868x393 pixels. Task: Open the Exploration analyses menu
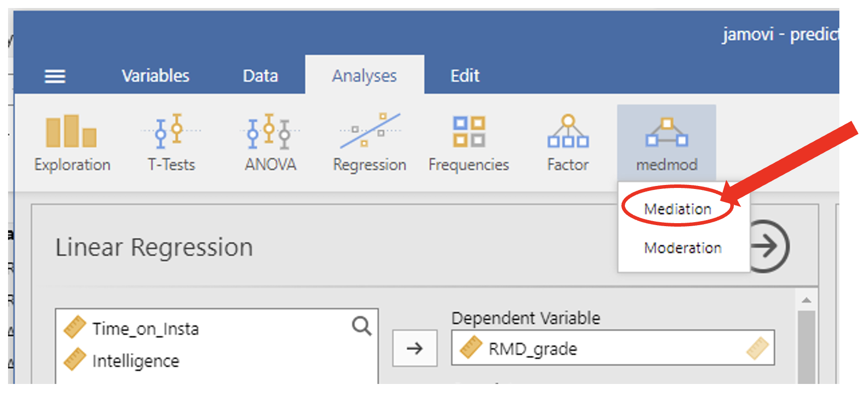tap(72, 143)
